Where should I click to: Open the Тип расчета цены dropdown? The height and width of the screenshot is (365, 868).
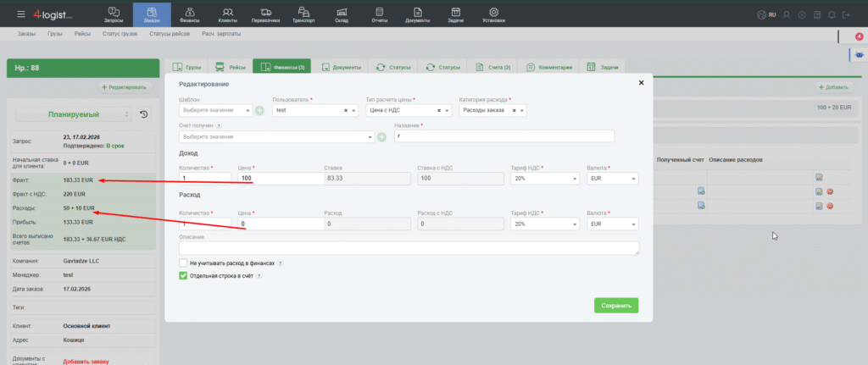[x=409, y=110]
